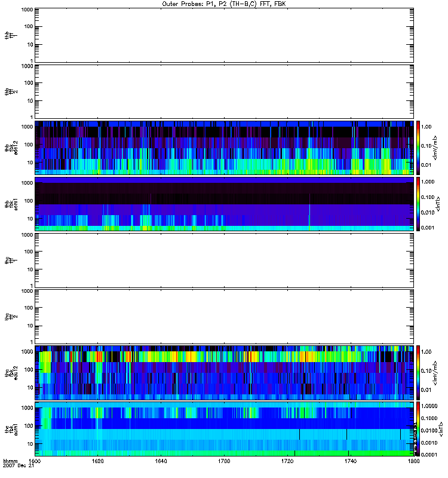The image size is (448, 478).
Task: Click the thb scm1 nT color bar
Action: [x=419, y=204]
